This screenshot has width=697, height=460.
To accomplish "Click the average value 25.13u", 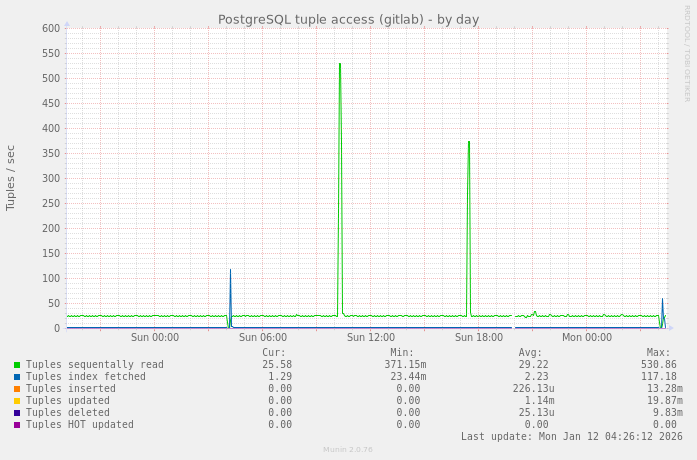I will (537, 412).
